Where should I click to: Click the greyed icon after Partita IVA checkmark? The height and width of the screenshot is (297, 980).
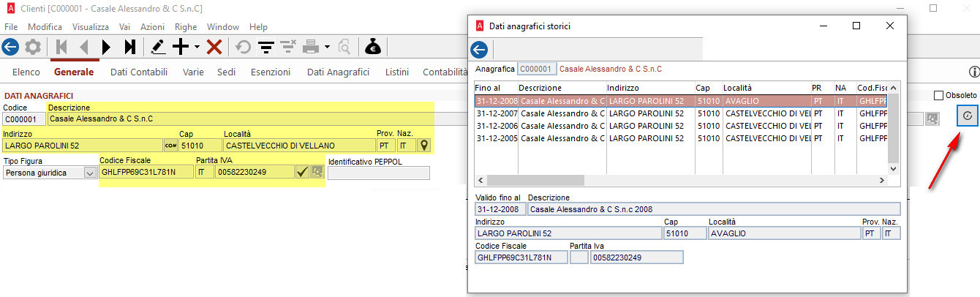[317, 172]
